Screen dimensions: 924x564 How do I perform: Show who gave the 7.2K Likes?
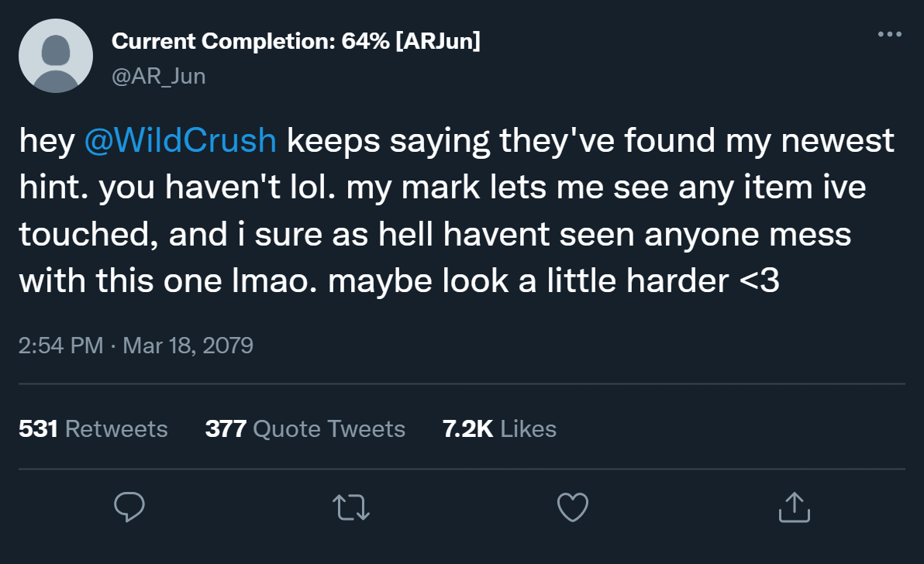[x=499, y=428]
